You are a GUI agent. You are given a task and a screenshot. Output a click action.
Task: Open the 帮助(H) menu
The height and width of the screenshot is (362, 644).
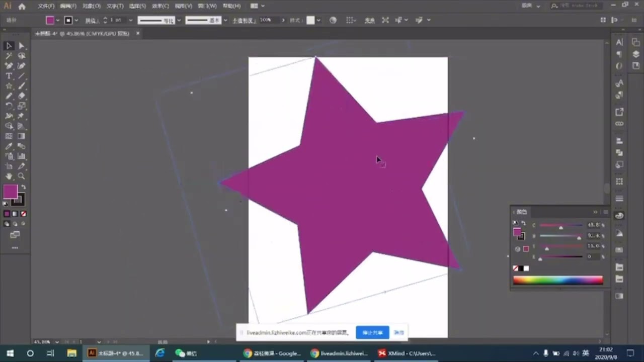tap(231, 6)
